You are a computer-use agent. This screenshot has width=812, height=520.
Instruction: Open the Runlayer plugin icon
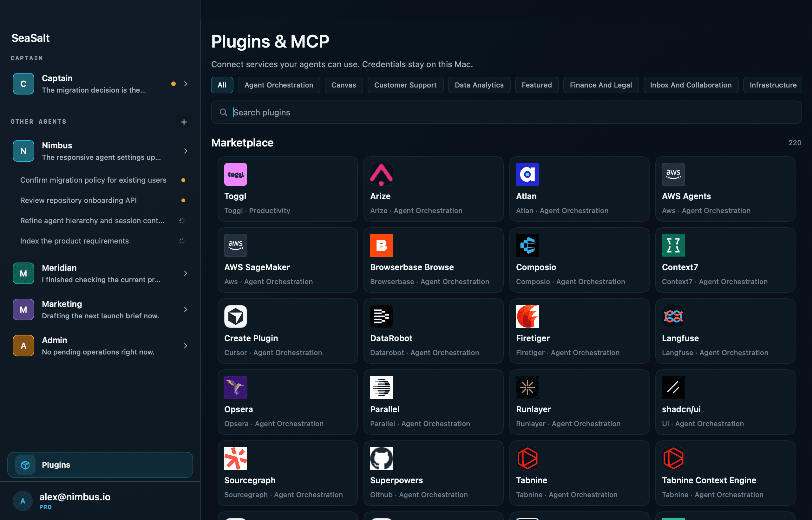pyautogui.click(x=527, y=387)
